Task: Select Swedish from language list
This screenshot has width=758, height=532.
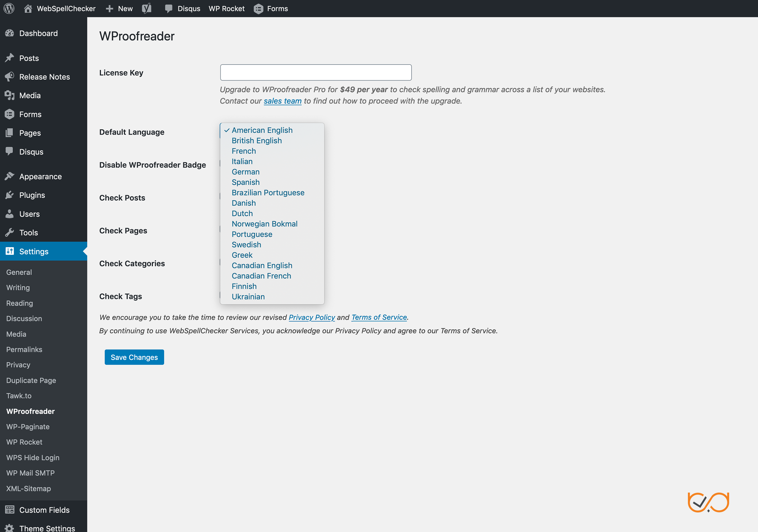Action: pyautogui.click(x=246, y=244)
